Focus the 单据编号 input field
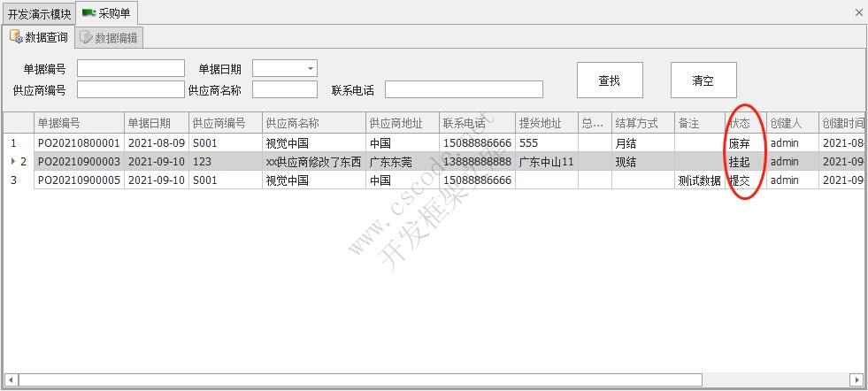This screenshot has width=868, height=391. point(131,69)
